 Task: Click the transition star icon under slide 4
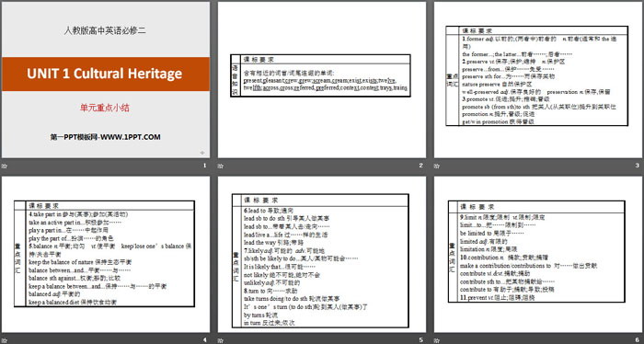(x=4, y=340)
